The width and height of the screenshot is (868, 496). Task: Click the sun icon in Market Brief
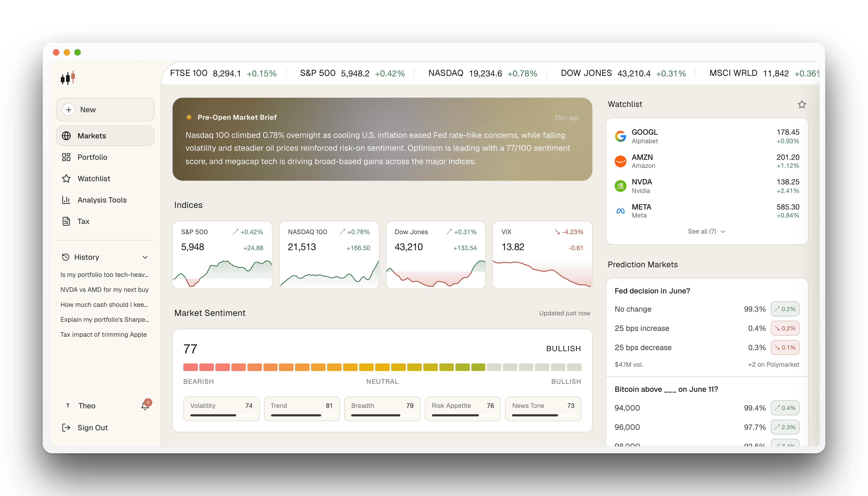coord(189,117)
